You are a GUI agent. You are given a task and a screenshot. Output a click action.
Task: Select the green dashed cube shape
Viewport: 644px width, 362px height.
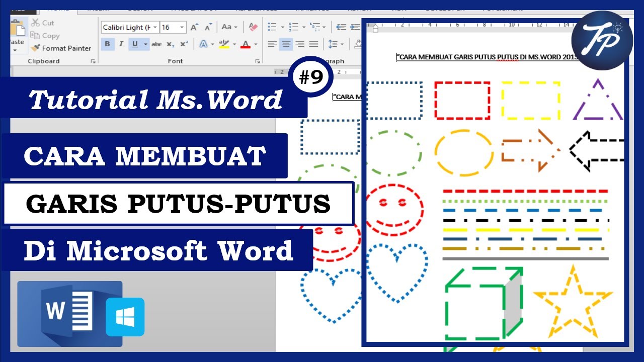484,304
